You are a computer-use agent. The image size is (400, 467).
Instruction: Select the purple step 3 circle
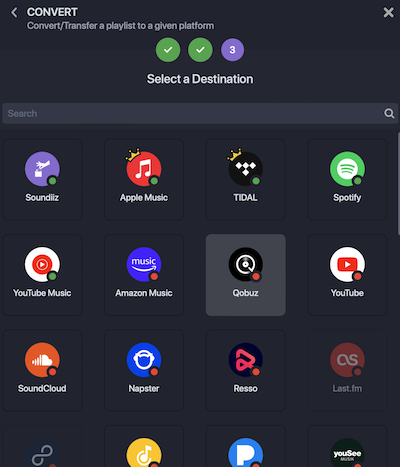(x=232, y=50)
